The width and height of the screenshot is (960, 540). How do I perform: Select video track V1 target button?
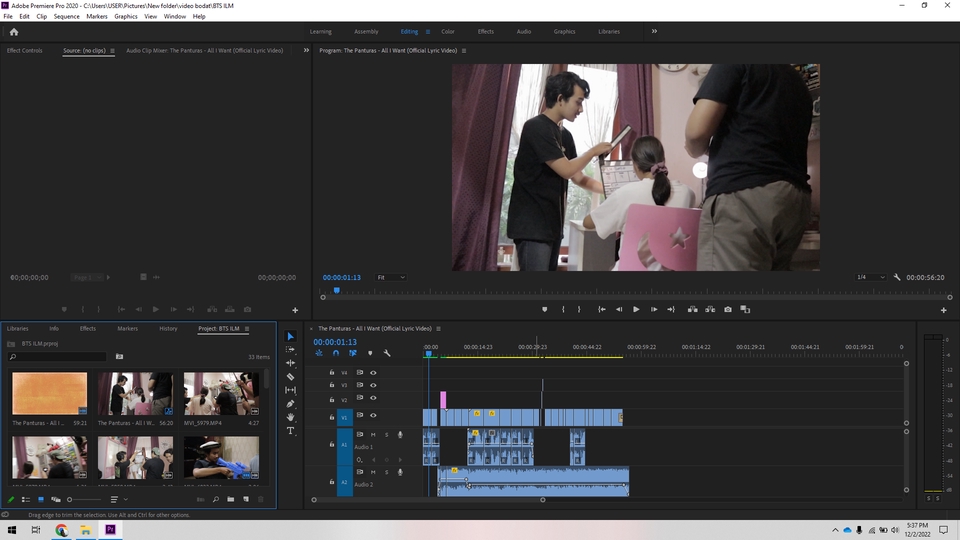tap(344, 418)
